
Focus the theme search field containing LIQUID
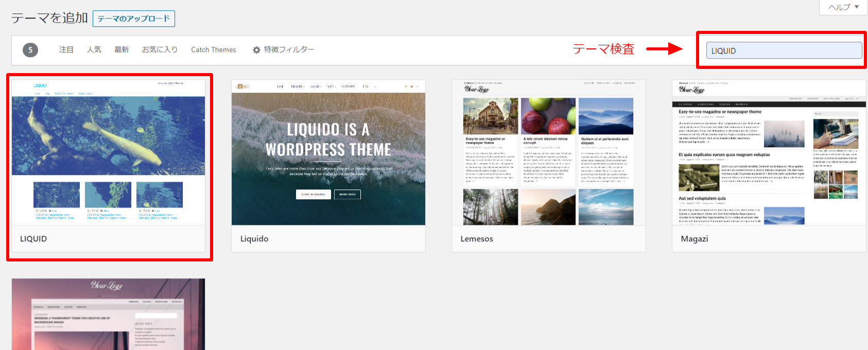coord(784,50)
